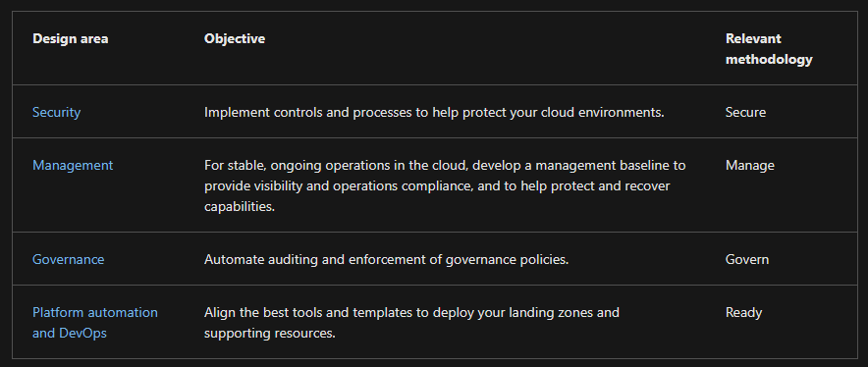Open the Management design area link
Image resolution: width=868 pixels, height=367 pixels.
73,165
